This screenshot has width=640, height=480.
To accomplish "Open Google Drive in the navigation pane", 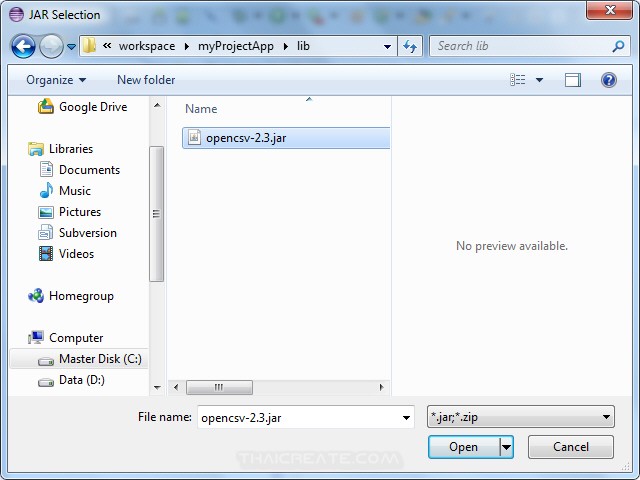I will pyautogui.click(x=93, y=107).
